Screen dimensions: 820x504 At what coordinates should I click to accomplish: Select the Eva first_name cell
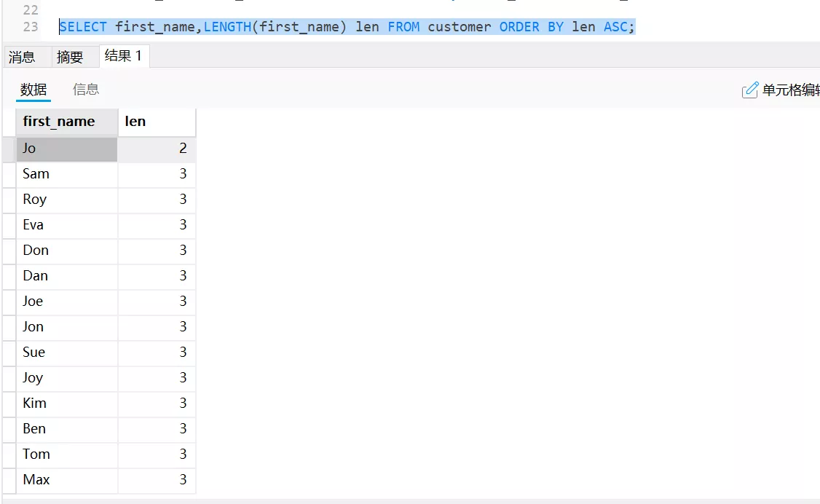66,225
